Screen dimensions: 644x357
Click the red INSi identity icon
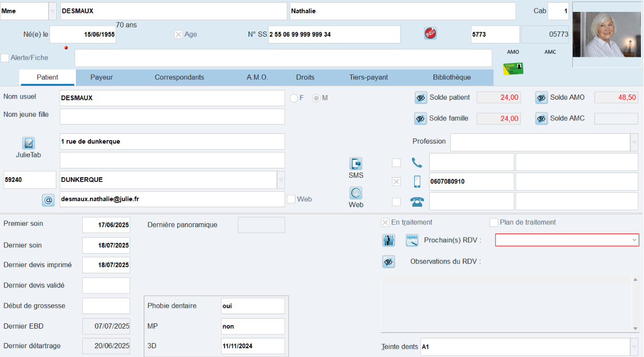tap(430, 34)
